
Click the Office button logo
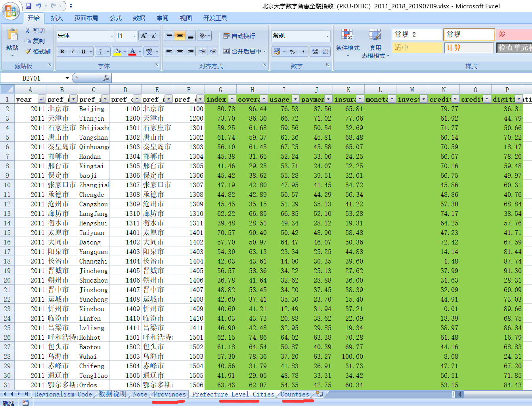pyautogui.click(x=11, y=12)
